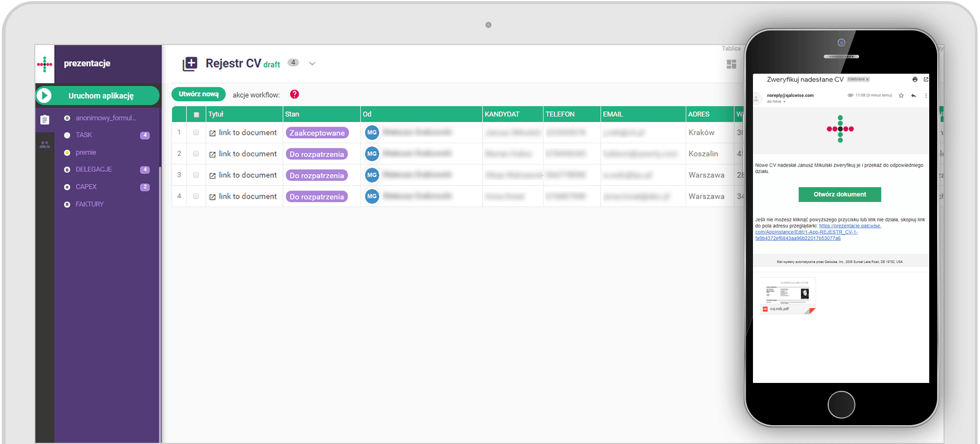Switch to Tablica board view icon
This screenshot has height=444, width=980.
731,64
